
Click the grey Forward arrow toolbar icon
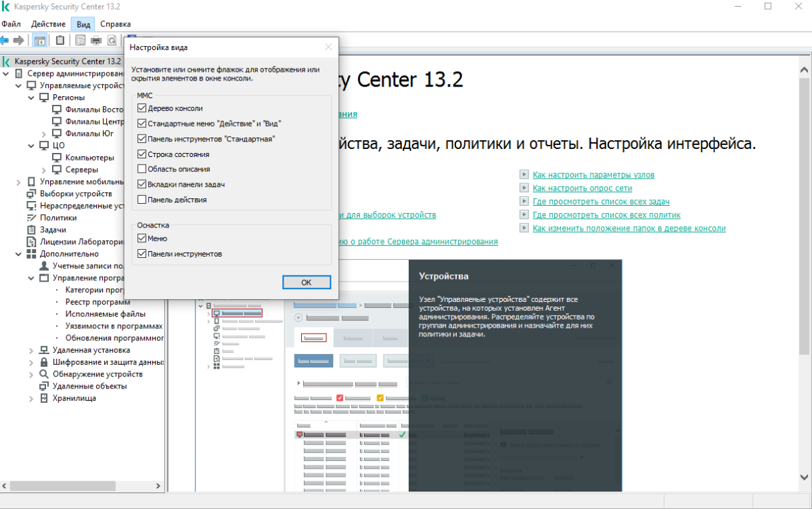(x=19, y=41)
